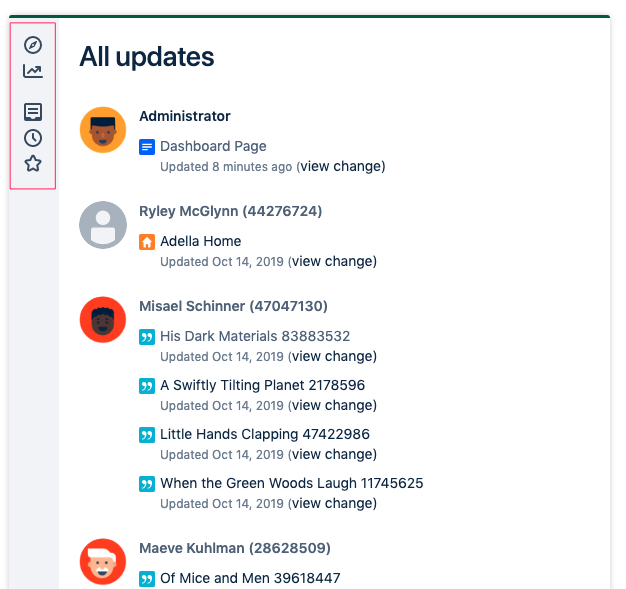View change for His Dark Materials
626x589 pixels.
[332, 356]
